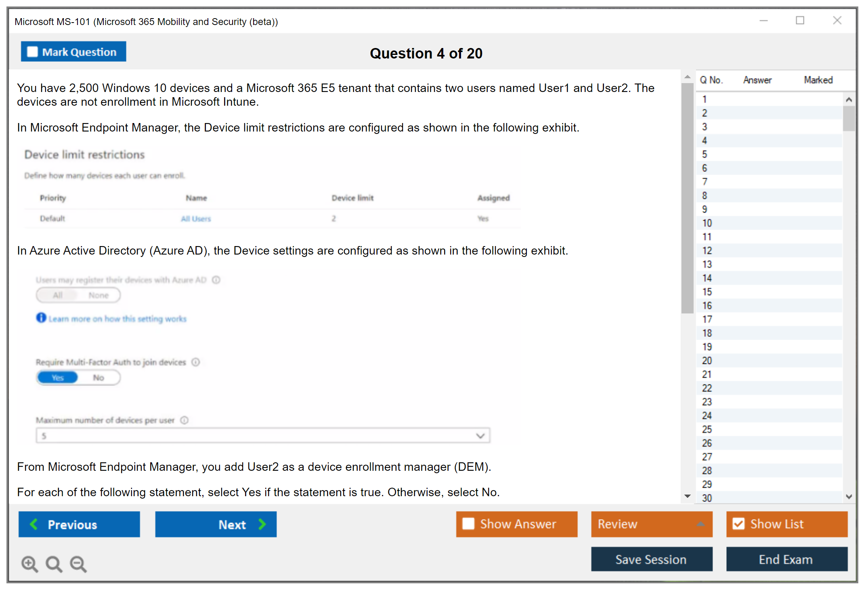This screenshot has width=868, height=593.
Task: Open Maximum number of devices per user dropdown
Action: tap(480, 436)
